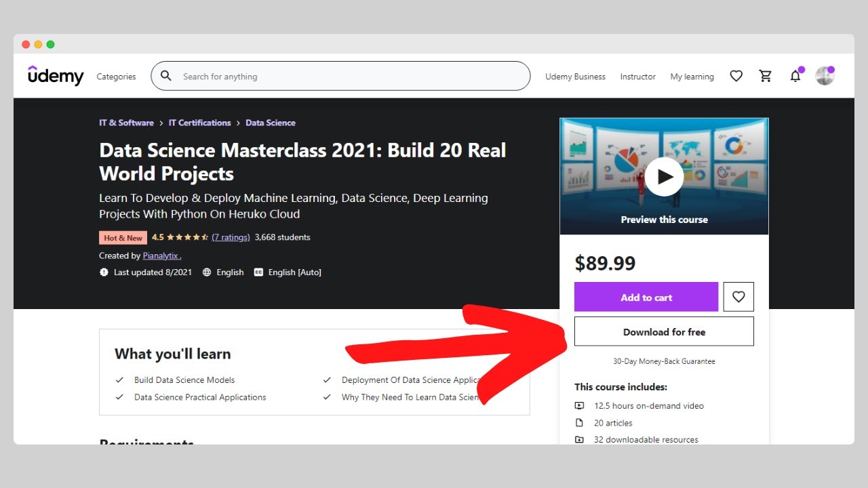Click the on-demand video icon
This screenshot has height=488, width=868.
point(579,406)
